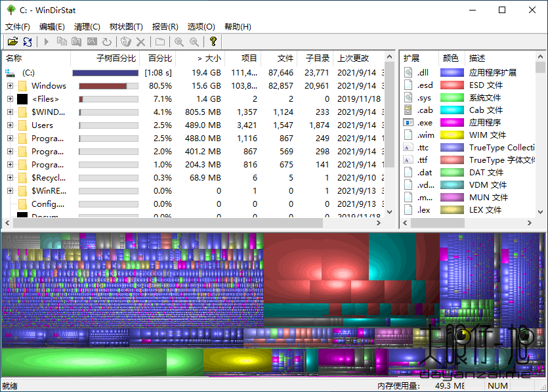This screenshot has height=392, width=548.
Task: Select the large green block in the treemap
Action: coord(84,362)
